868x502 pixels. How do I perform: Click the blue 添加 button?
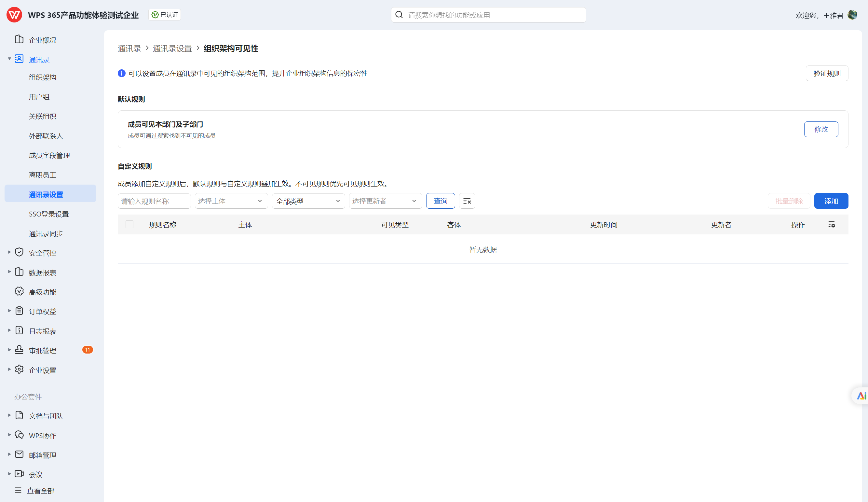[831, 201]
